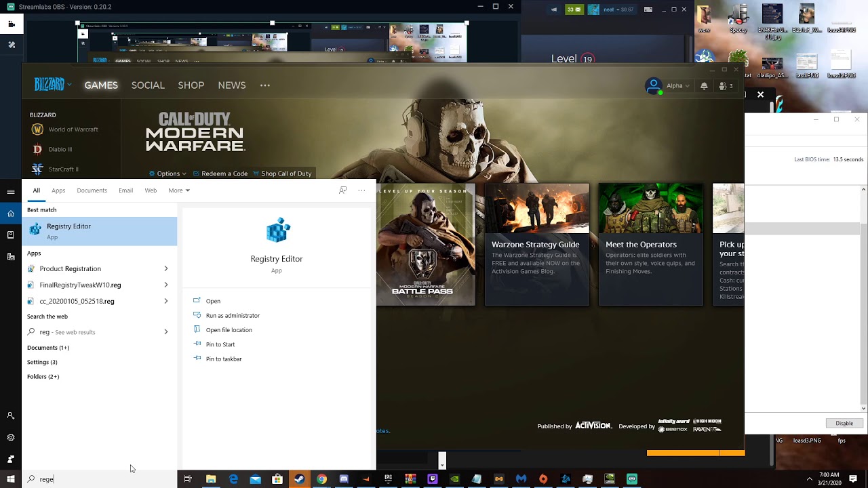Click the Disable button in the background window
This screenshot has height=488, width=868.
pos(844,424)
